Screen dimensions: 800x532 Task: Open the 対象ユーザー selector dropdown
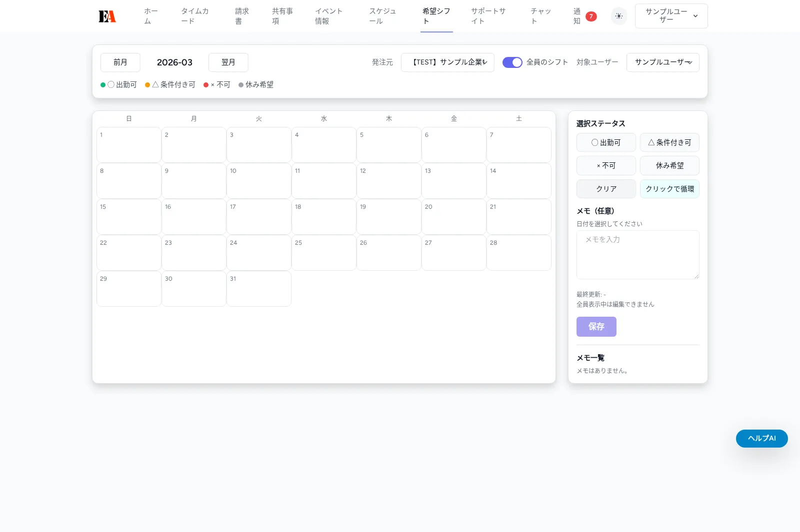(663, 62)
